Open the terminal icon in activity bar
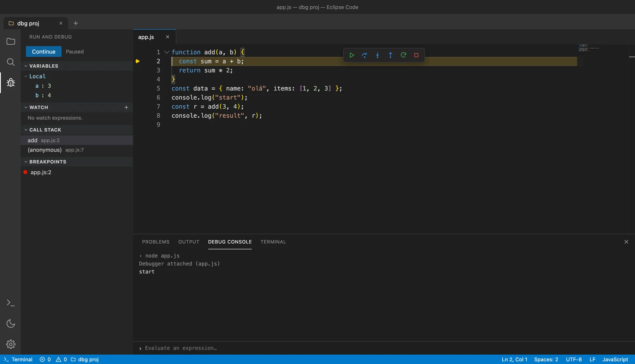635x364 pixels. [11, 303]
